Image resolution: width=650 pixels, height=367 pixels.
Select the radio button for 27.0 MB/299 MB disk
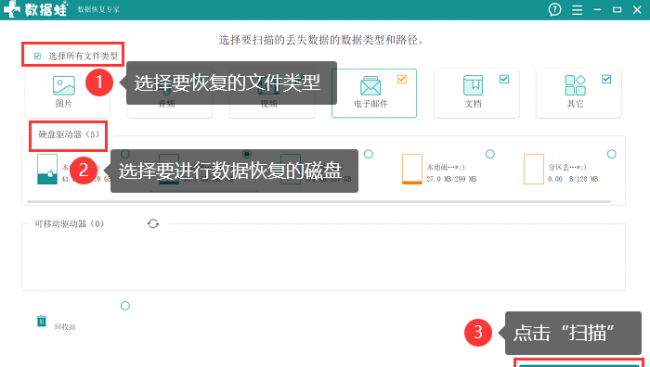point(490,154)
